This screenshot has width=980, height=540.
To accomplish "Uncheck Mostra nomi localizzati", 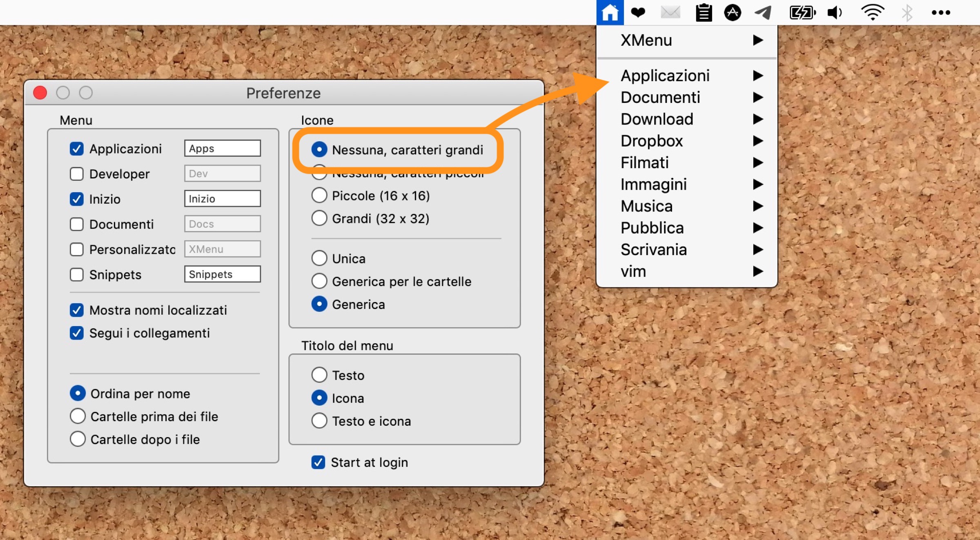I will point(77,310).
